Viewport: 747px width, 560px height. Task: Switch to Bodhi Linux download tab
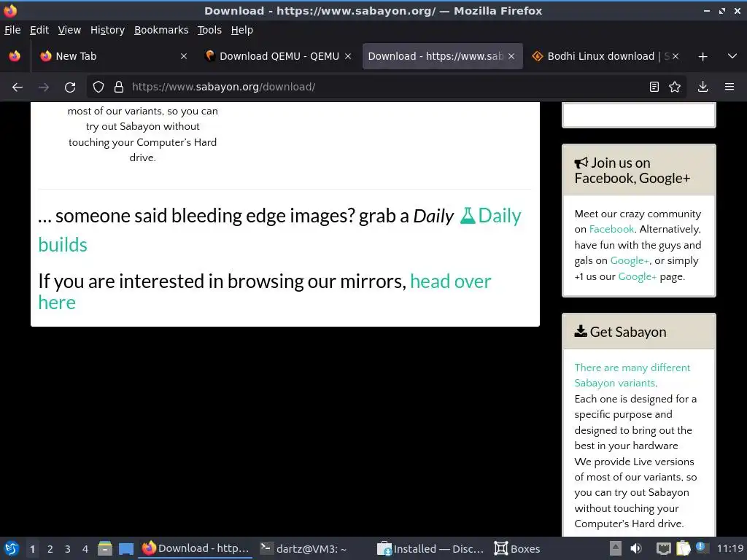click(x=605, y=56)
